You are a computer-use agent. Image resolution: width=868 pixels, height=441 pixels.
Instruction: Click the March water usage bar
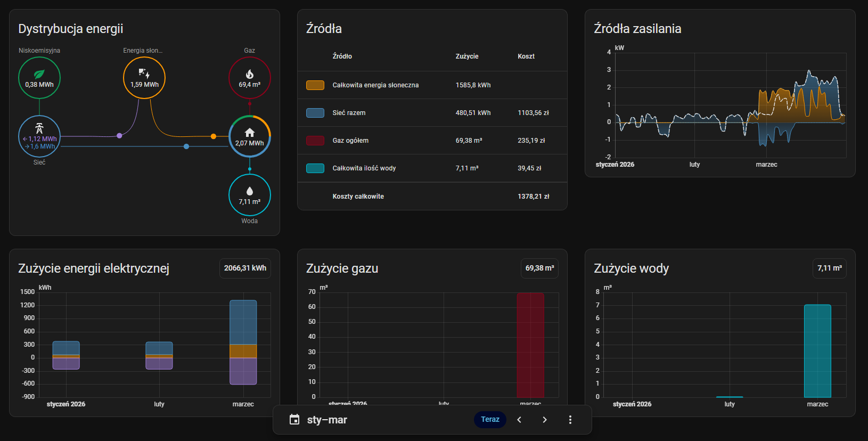[x=817, y=351]
